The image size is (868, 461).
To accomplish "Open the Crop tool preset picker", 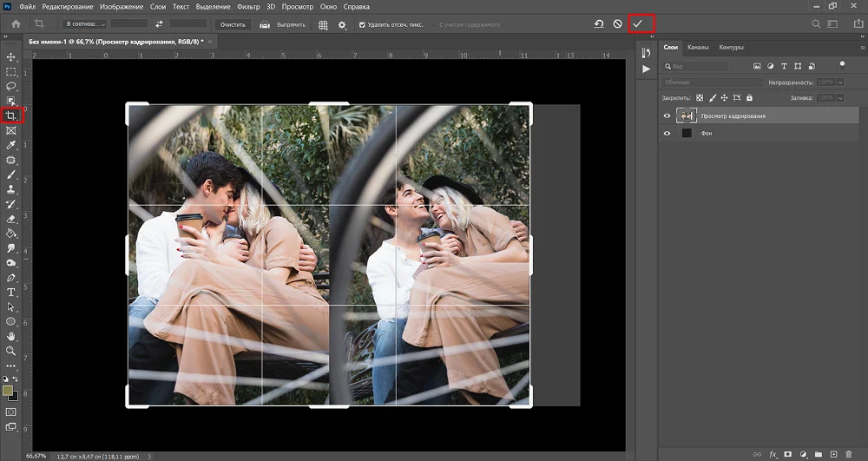I will click(41, 23).
